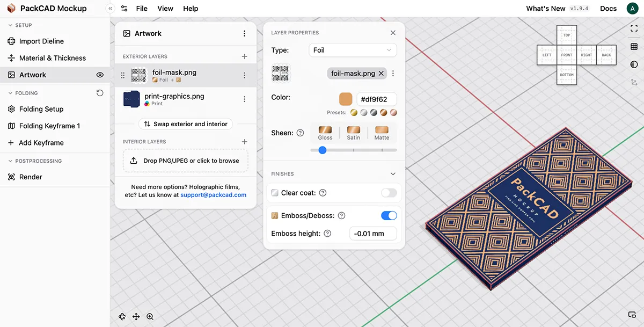Select the BACK face in view cube
Viewport: 644px width, 327px height.
click(606, 55)
